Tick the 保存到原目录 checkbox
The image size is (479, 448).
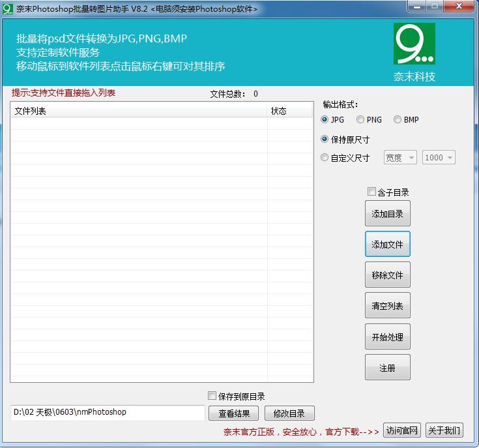[212, 396]
